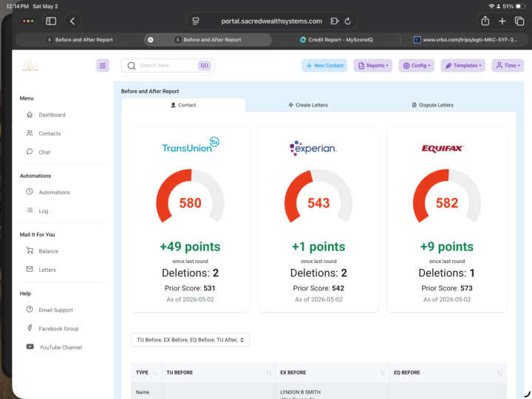This screenshot has height=399, width=532.
Task: Click the Chat bubble icon
Action: pyautogui.click(x=30, y=151)
